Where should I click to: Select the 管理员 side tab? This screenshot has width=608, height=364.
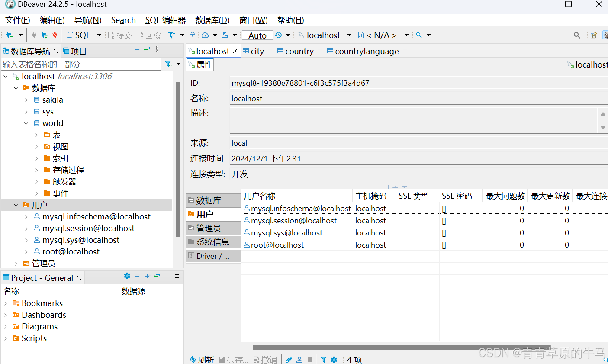pyautogui.click(x=213, y=228)
